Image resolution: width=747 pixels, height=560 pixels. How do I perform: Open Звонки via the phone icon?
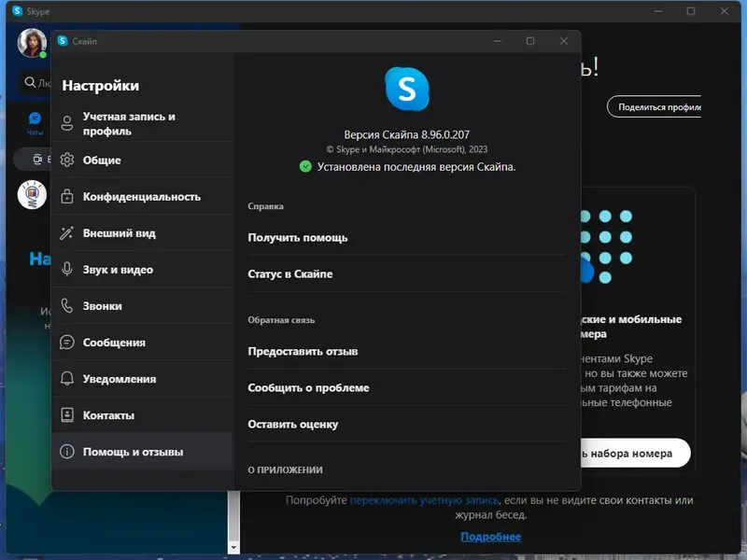pyautogui.click(x=66, y=305)
